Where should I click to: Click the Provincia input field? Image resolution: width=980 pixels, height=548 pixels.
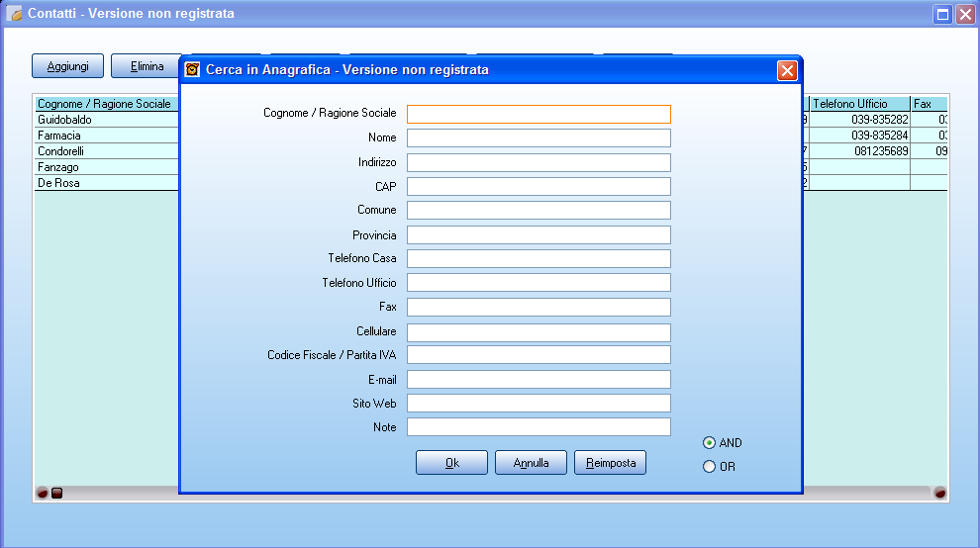pos(539,235)
